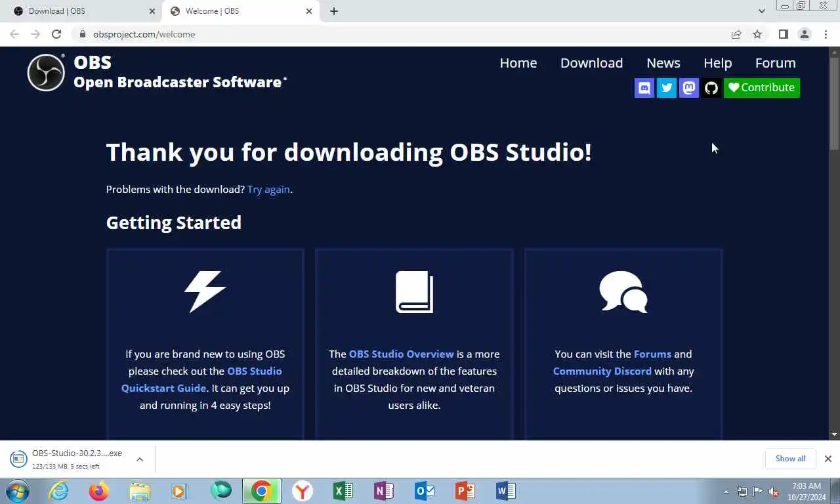840x504 pixels.
Task: Open the Help menu item
Action: click(x=717, y=63)
